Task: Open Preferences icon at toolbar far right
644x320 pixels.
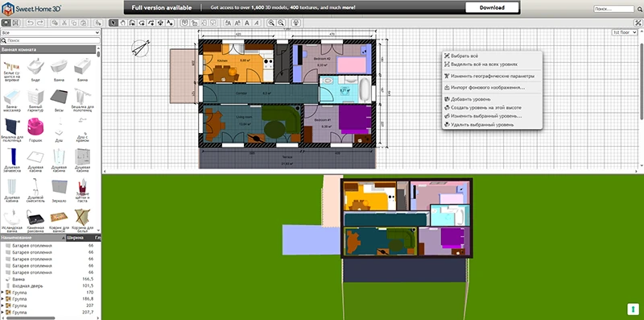Action: click(x=638, y=23)
